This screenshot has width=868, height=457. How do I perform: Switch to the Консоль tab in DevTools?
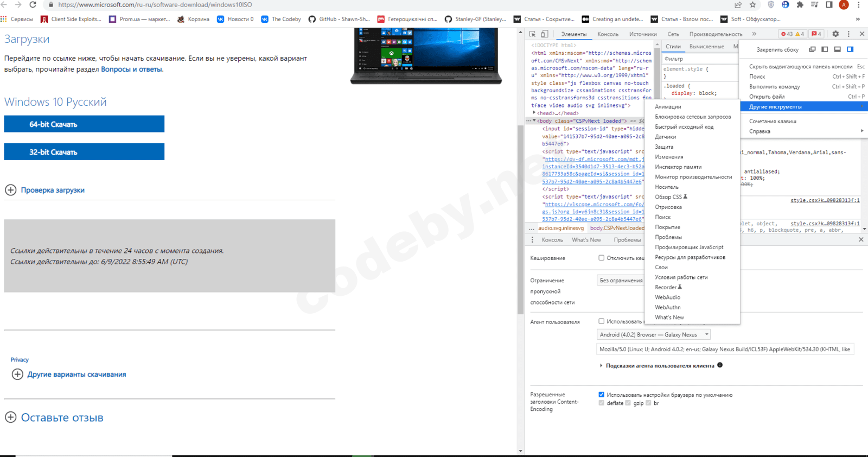608,34
